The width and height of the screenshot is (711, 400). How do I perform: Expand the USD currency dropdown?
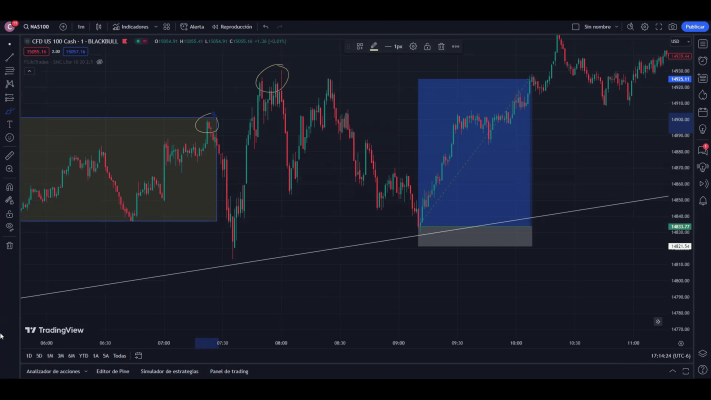click(x=676, y=41)
